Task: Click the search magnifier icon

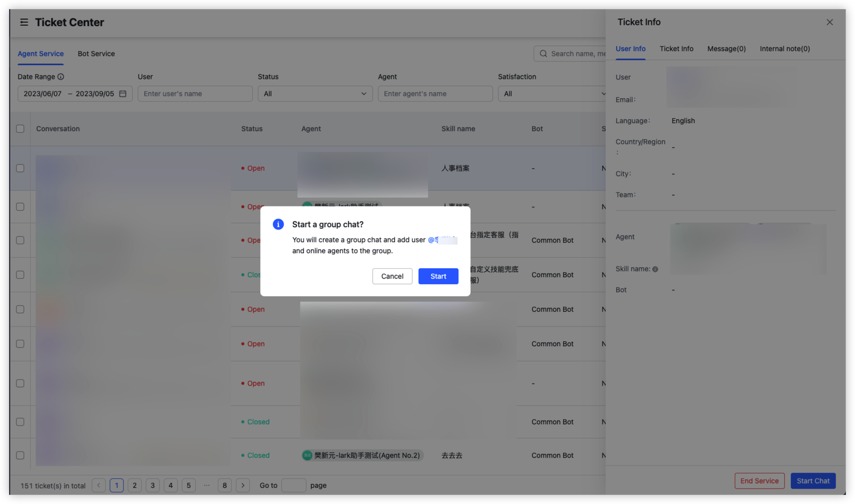Action: click(x=543, y=54)
